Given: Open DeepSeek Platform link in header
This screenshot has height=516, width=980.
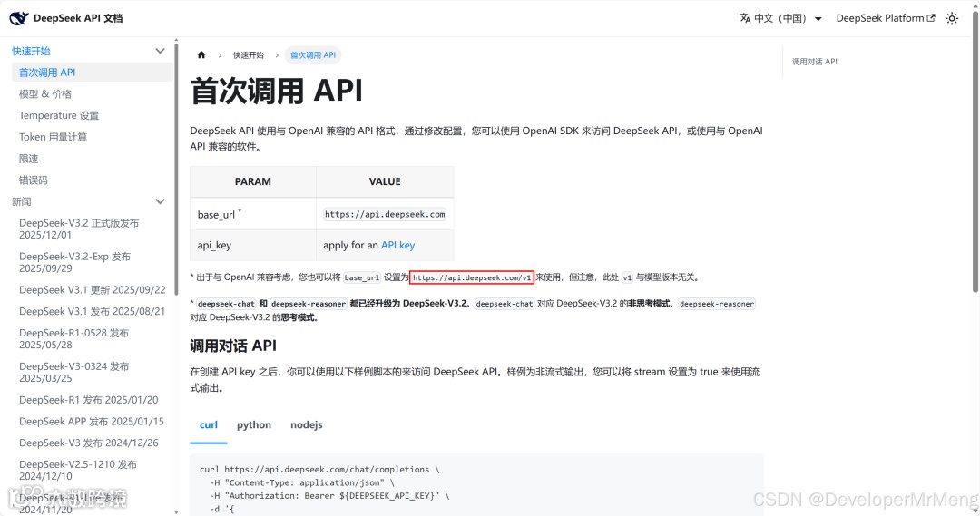Looking at the screenshot, I should (x=885, y=18).
